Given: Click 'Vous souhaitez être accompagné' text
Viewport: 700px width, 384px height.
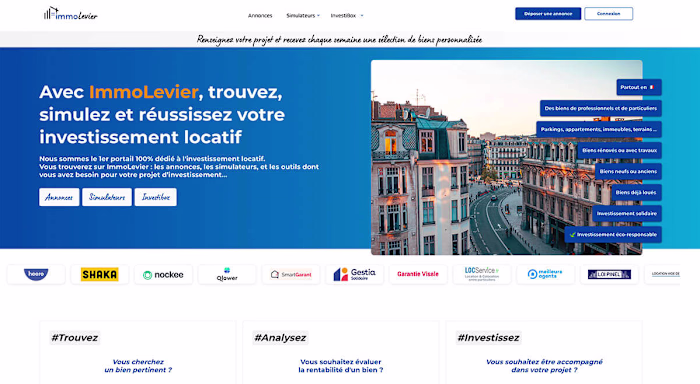Looking at the screenshot, I should [544, 366].
